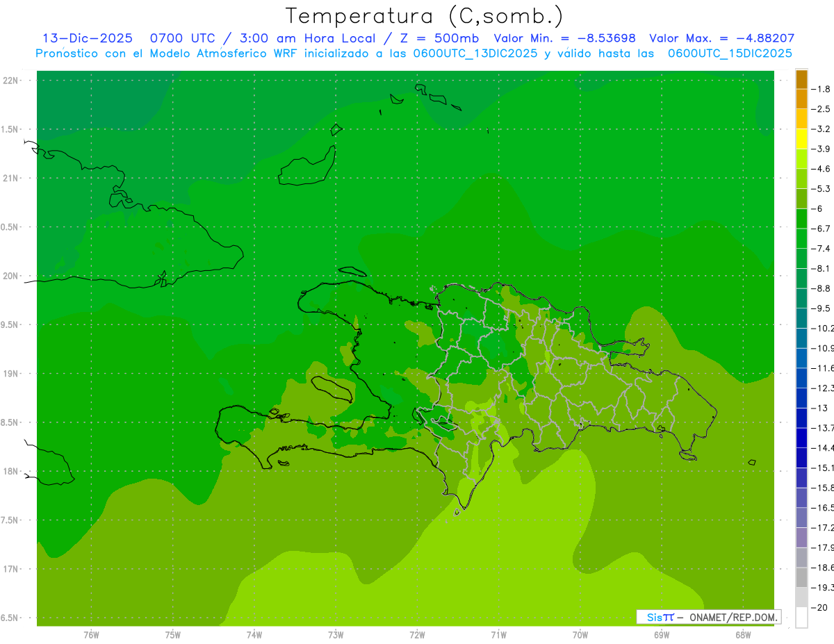Click the 22N latitude axis label
Screen dimensions: 834x644
tap(11, 81)
